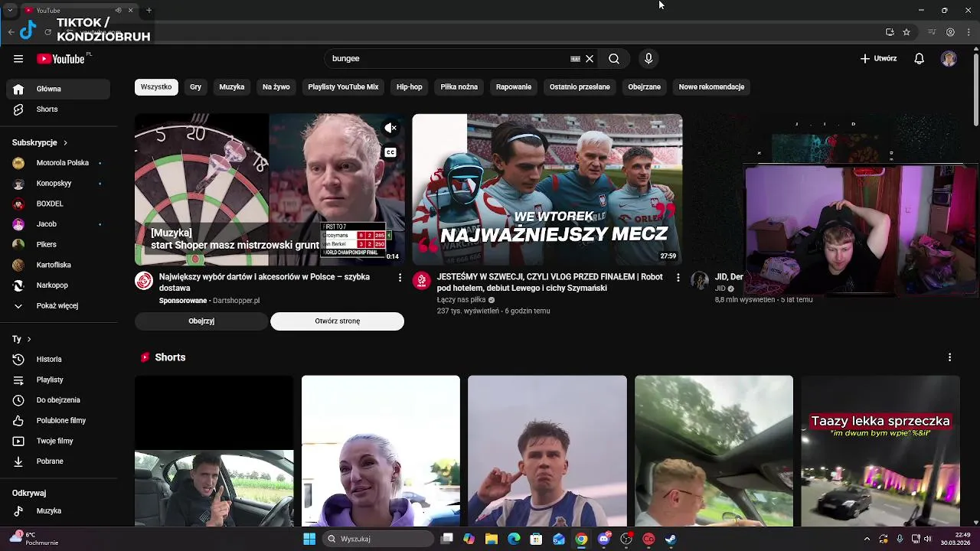This screenshot has width=980, height=551.
Task: Open more options for the darts ad
Action: pyautogui.click(x=400, y=278)
